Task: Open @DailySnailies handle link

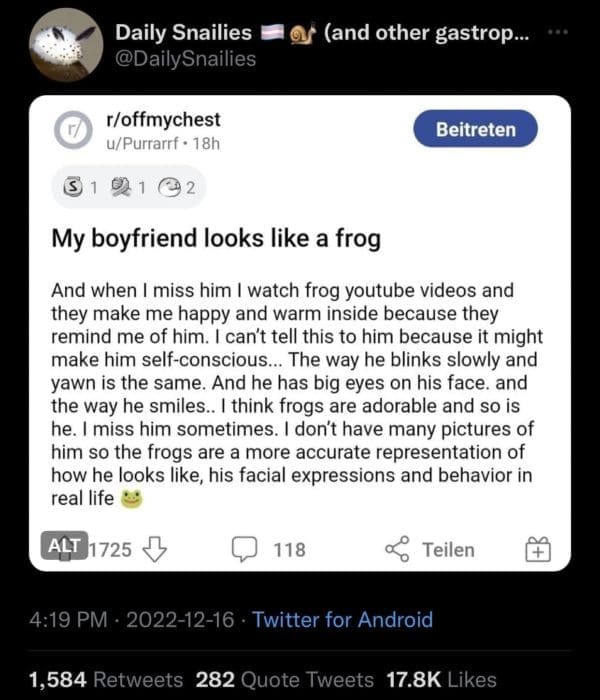Action: click(x=185, y=59)
